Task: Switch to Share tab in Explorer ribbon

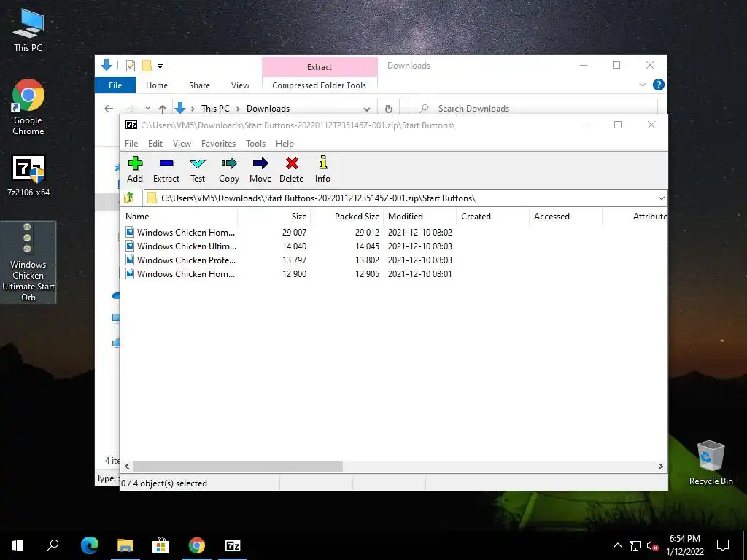Action: coord(199,85)
